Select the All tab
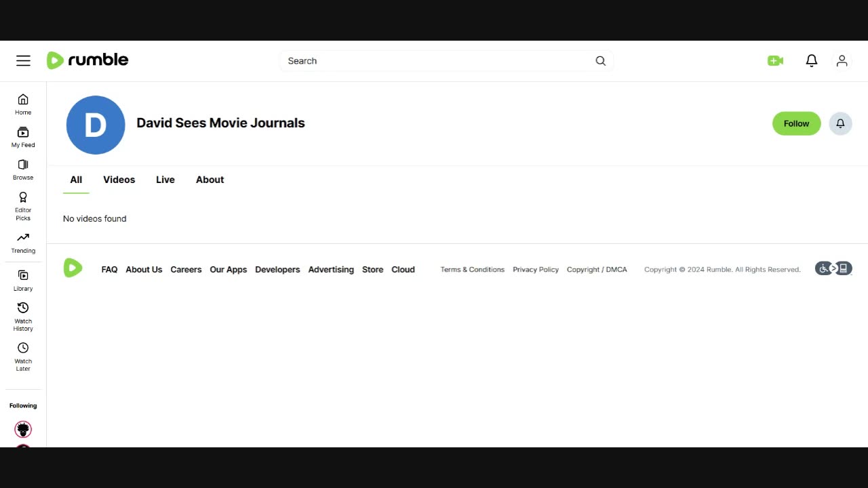 (x=76, y=180)
